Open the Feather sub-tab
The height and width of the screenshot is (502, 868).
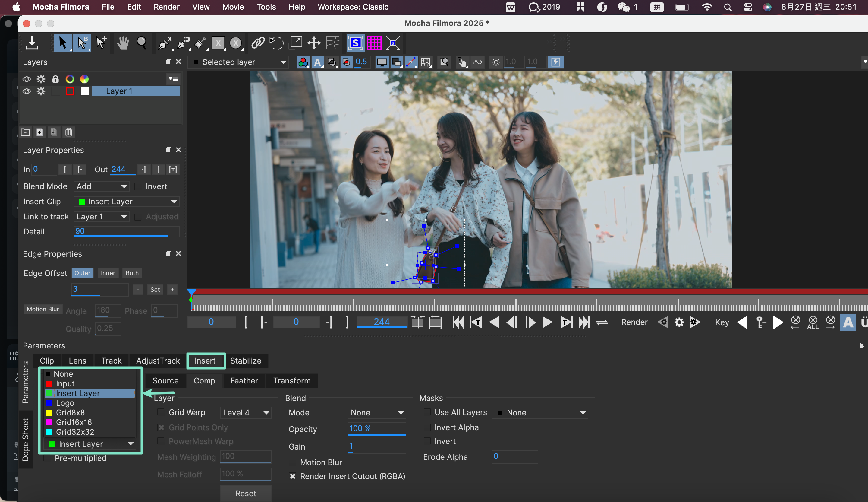[x=244, y=381]
